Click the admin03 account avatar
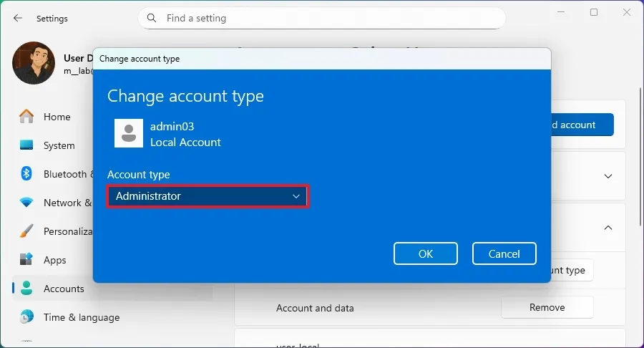644x348 pixels. (x=129, y=133)
